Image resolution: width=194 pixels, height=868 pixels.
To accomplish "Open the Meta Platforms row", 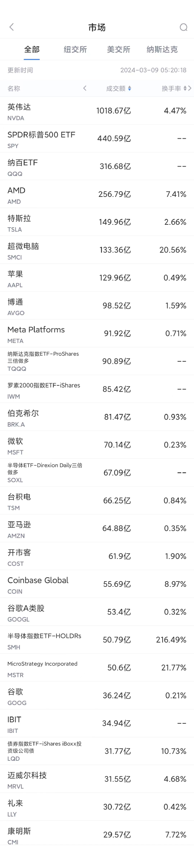I will point(97,334).
